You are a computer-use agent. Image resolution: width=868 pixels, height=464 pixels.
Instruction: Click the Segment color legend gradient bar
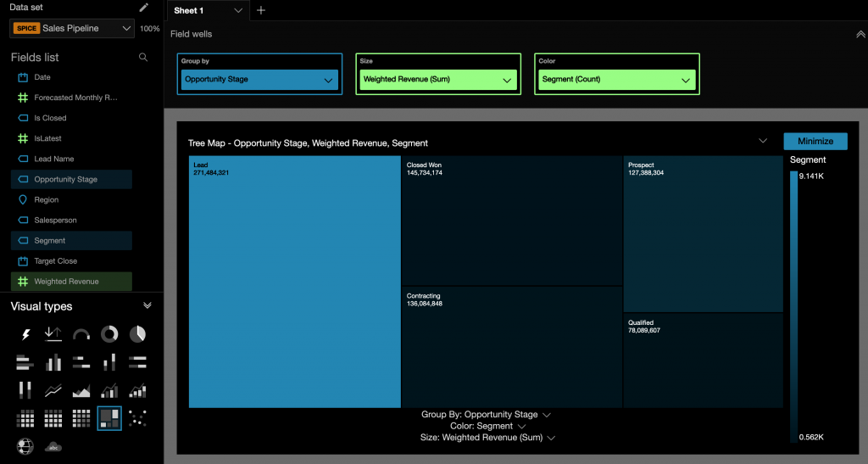click(x=793, y=305)
